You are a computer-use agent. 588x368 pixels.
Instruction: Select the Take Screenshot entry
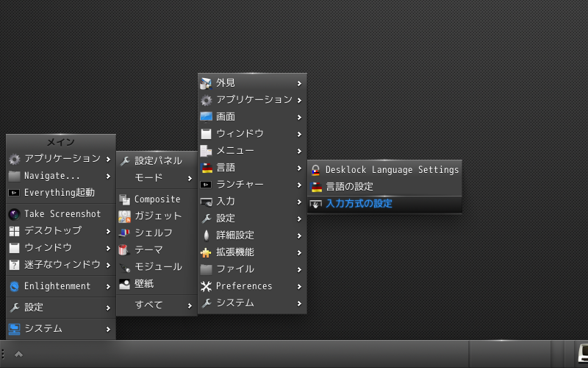click(61, 214)
